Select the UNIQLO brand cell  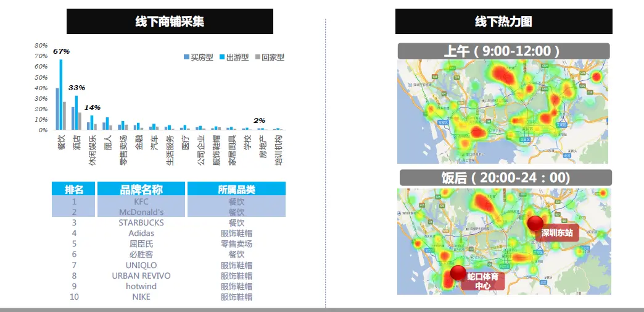[141, 265]
